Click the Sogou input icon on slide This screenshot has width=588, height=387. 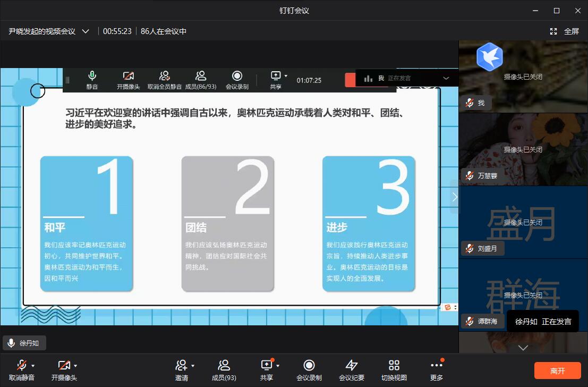point(448,307)
